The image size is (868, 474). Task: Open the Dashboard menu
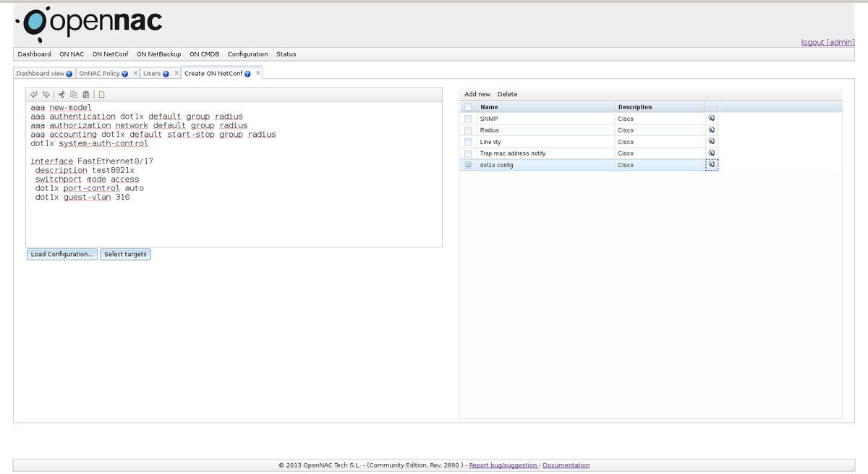coord(35,54)
